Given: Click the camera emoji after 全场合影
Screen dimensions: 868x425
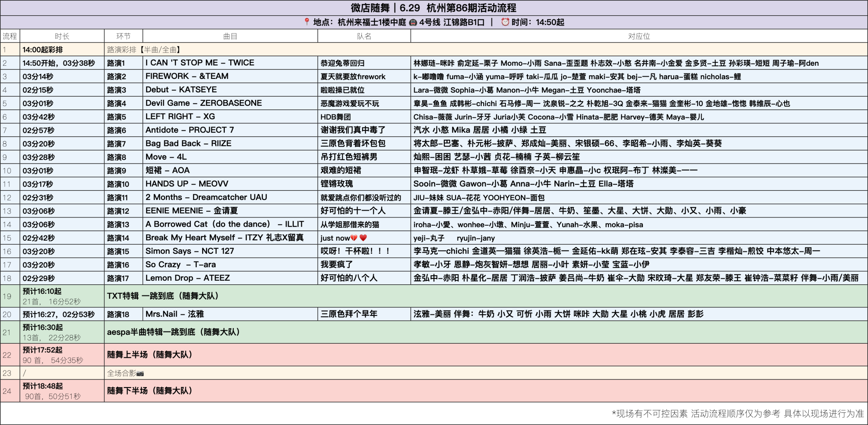Looking at the screenshot, I should coord(140,373).
